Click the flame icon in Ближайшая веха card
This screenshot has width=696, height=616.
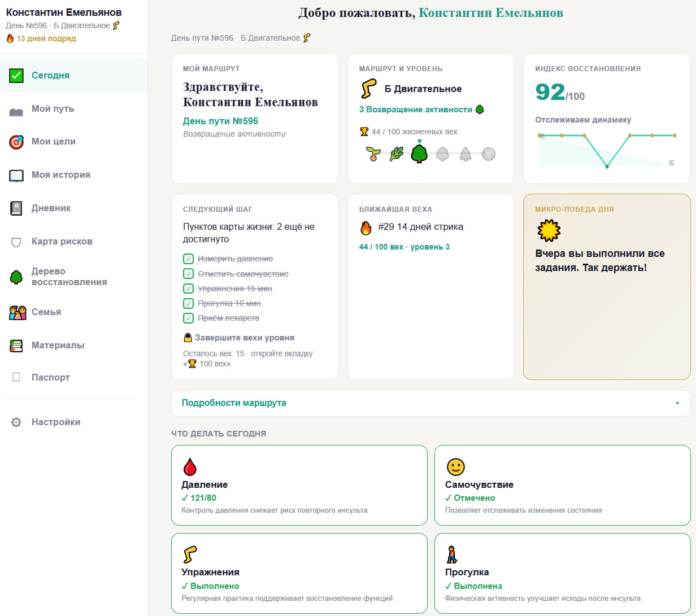tap(366, 228)
